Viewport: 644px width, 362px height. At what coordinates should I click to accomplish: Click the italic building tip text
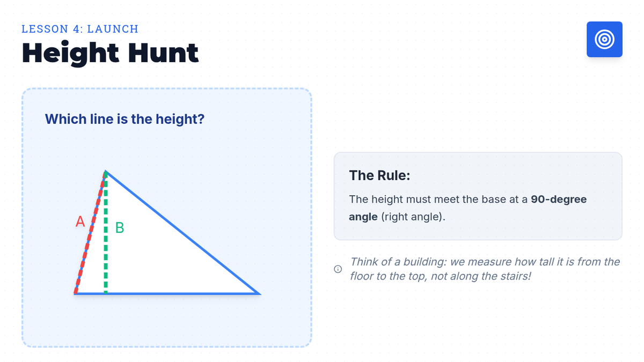coord(485,269)
